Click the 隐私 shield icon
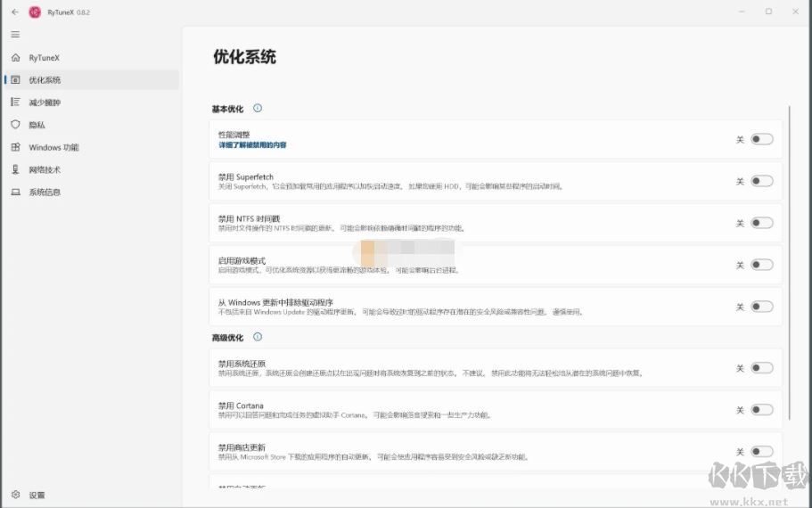 (15, 124)
